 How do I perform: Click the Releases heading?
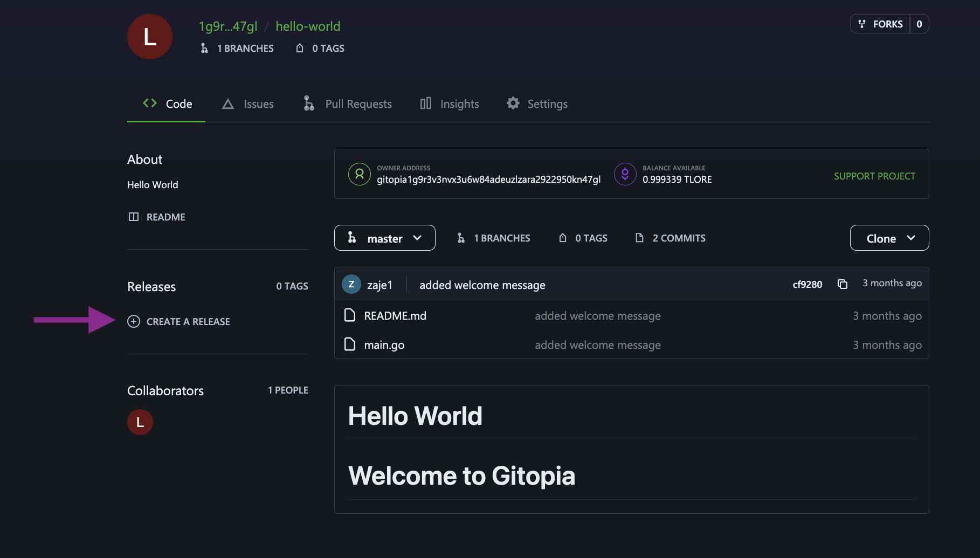151,286
